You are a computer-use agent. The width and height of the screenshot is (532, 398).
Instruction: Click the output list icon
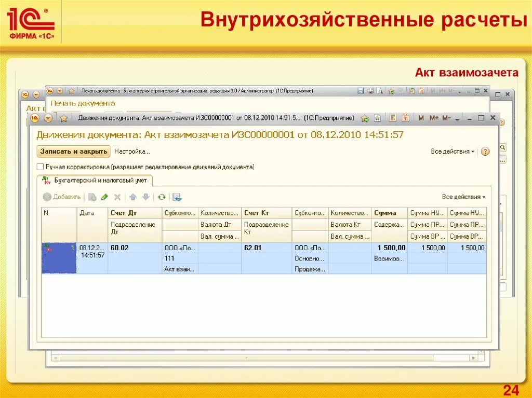(177, 197)
